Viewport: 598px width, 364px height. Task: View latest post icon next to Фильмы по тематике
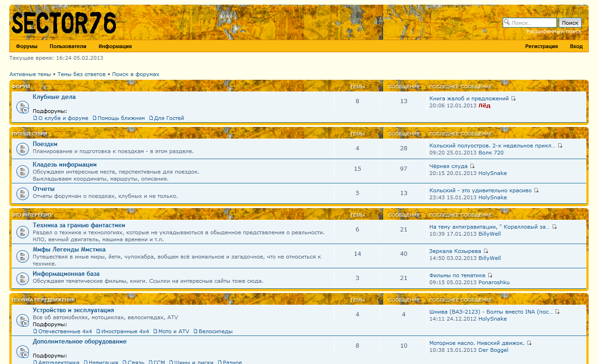490,275
